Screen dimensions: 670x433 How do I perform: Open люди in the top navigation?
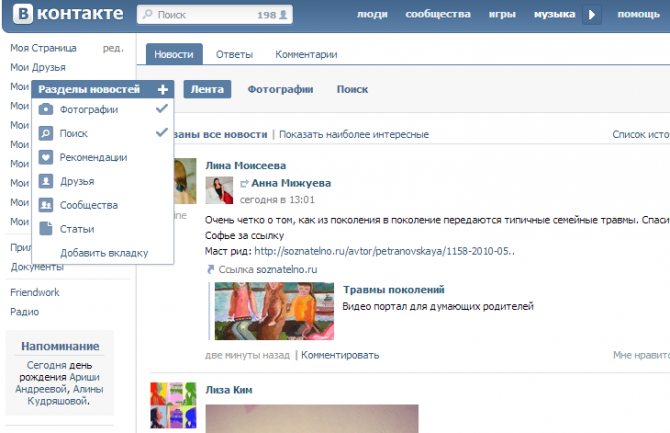[x=372, y=14]
